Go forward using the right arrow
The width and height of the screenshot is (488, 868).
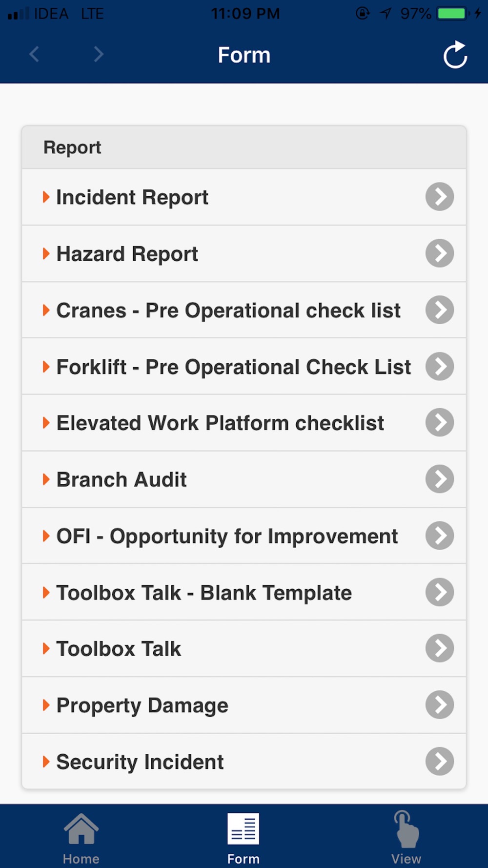(x=99, y=54)
